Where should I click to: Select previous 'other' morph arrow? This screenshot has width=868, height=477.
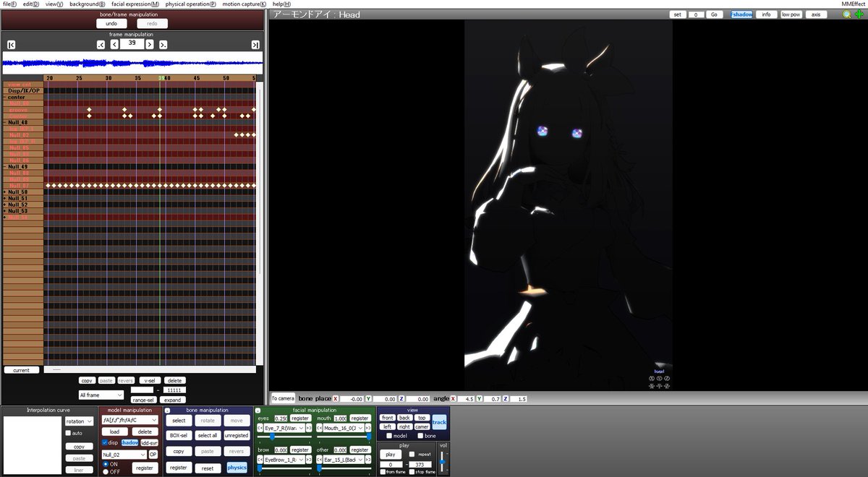tap(320, 460)
